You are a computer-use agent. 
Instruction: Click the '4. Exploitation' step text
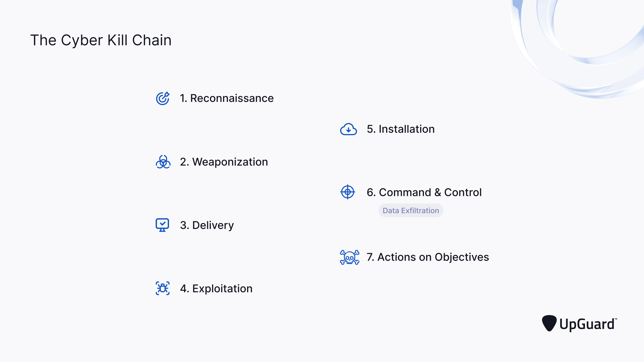click(216, 288)
